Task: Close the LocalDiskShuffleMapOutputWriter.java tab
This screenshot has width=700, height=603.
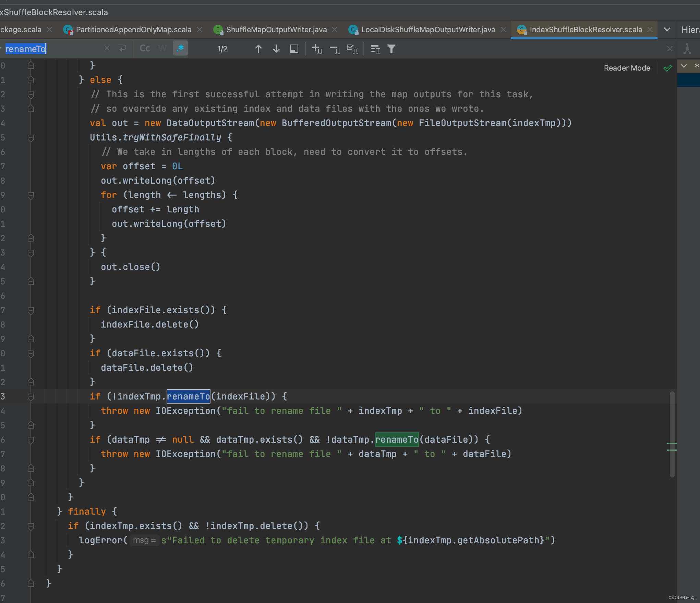Action: click(x=503, y=30)
